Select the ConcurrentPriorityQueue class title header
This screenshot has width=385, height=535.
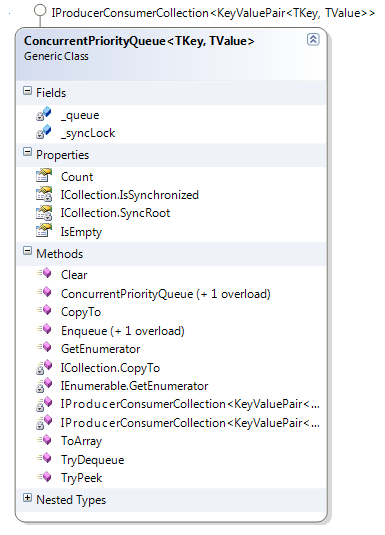click(139, 41)
